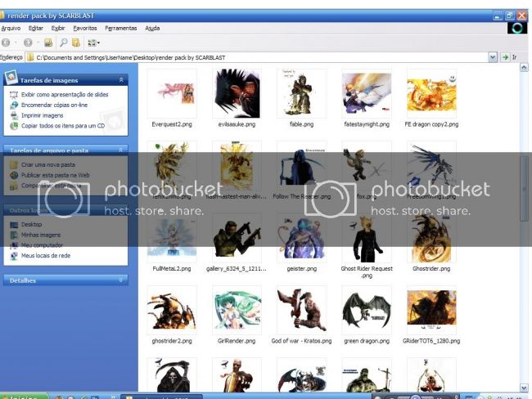Click the CD icon beside Copiar todos os itens
The image size is (532, 399).
[x=14, y=126]
